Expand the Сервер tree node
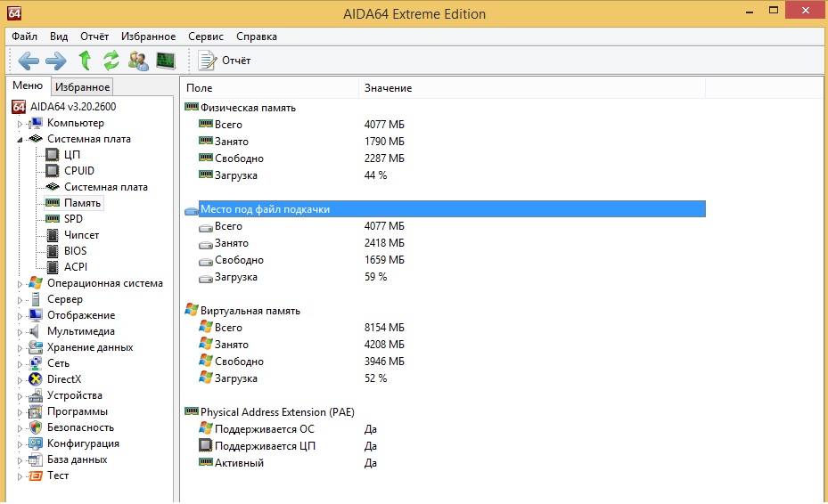This screenshot has height=504, width=828. [x=20, y=300]
